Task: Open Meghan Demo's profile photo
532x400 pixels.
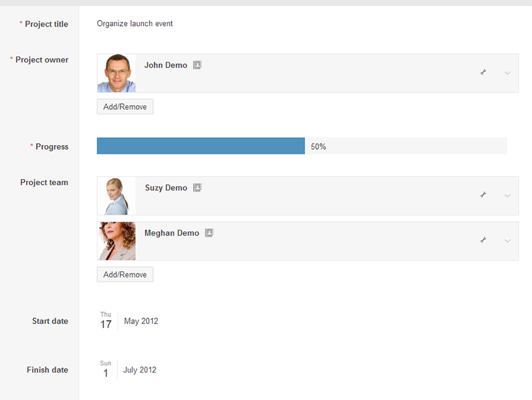Action: click(116, 241)
